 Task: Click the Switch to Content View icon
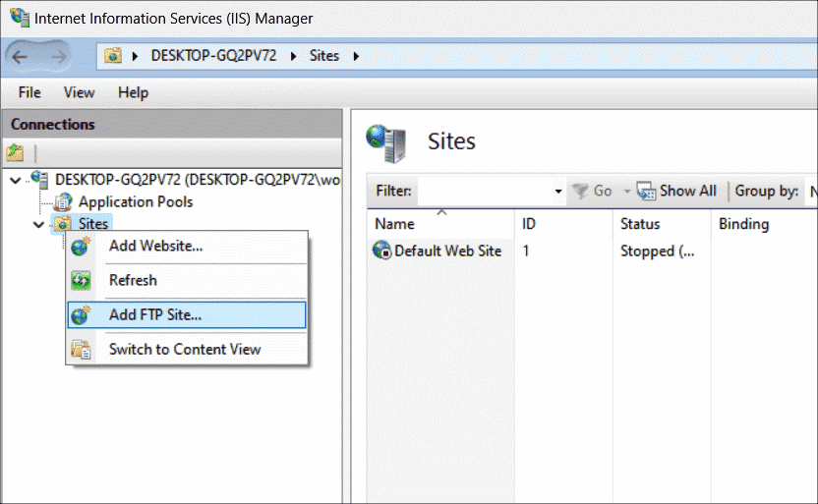pos(81,349)
